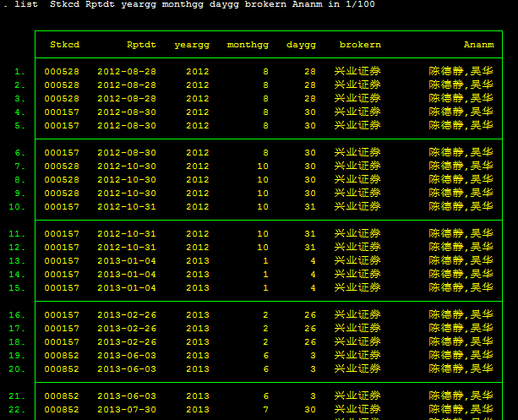Select Stkcd 000157 in row 11
Screen dimensions: 518x420
coord(62,234)
